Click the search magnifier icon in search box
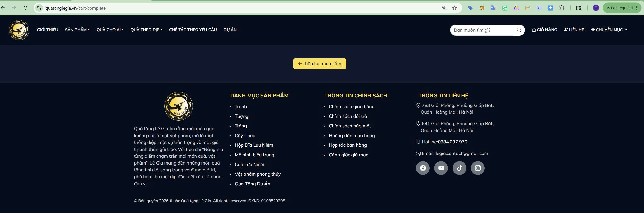The height and width of the screenshot is (213, 644). pyautogui.click(x=519, y=30)
